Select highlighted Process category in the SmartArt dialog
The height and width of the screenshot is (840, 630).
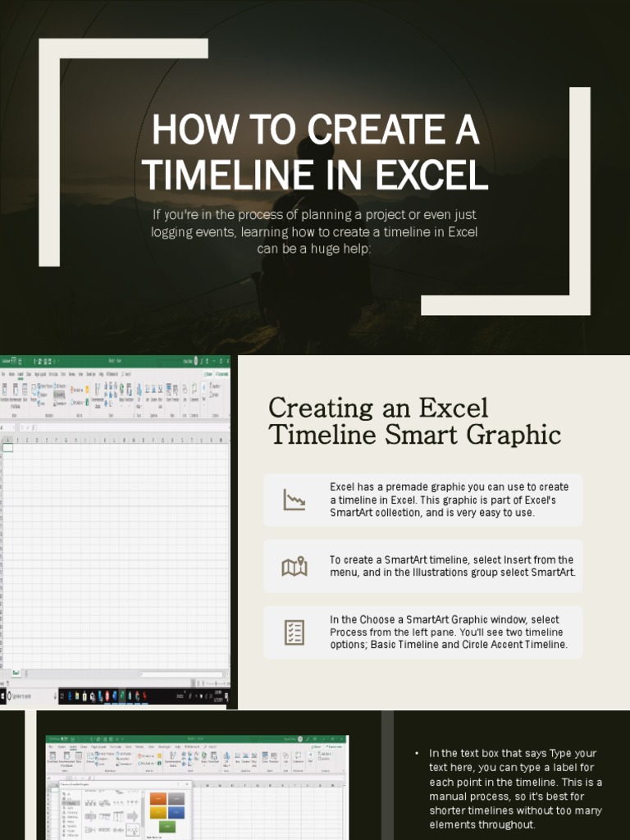(71, 803)
